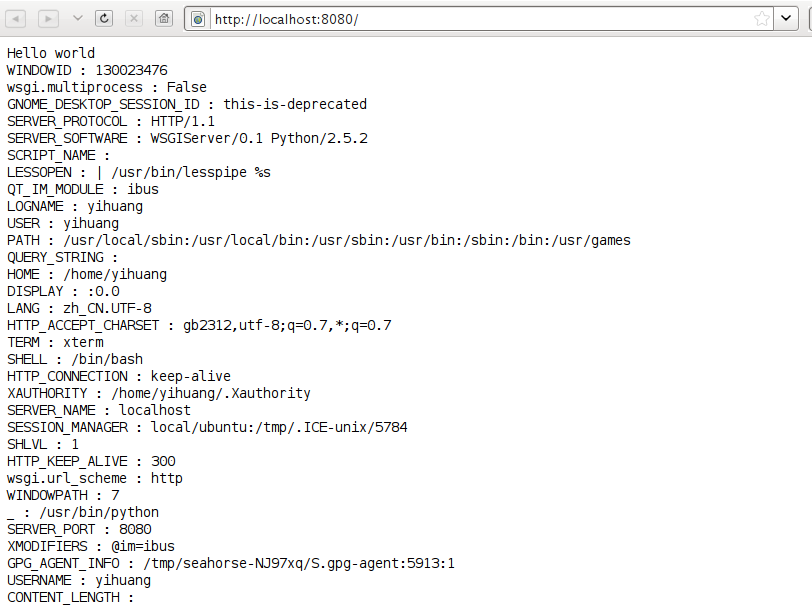Open the back/forward history dropdown arrow
This screenshot has width=812, height=608.
pos(77,18)
